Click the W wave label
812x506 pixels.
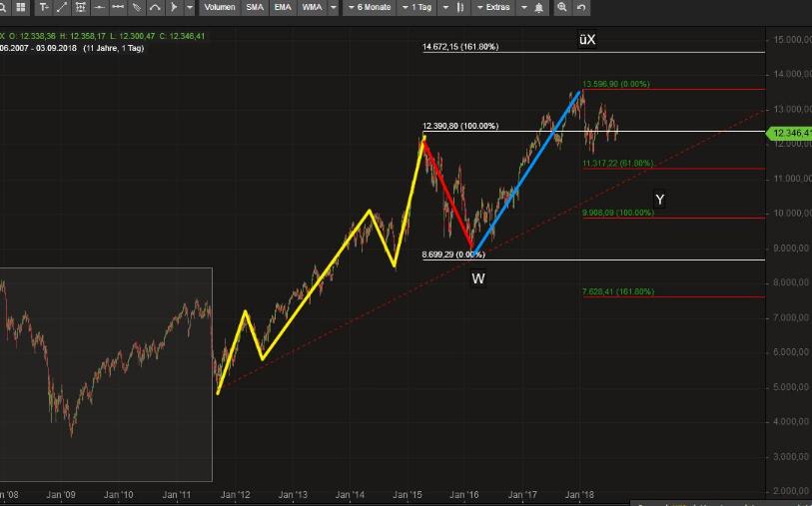(x=478, y=278)
